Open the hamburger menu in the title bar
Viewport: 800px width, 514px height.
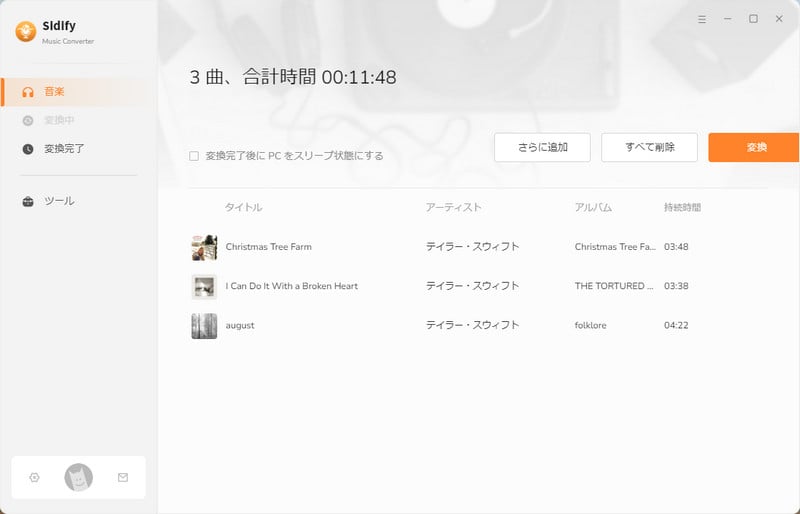[x=702, y=19]
